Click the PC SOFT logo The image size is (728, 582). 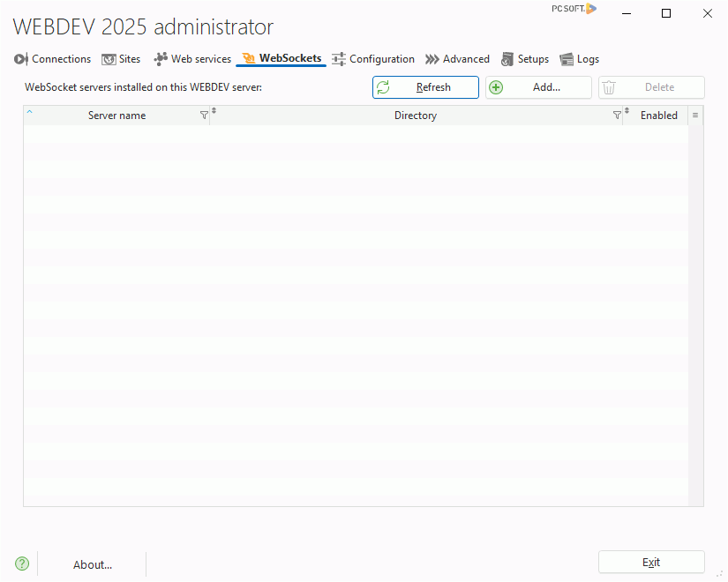point(574,8)
